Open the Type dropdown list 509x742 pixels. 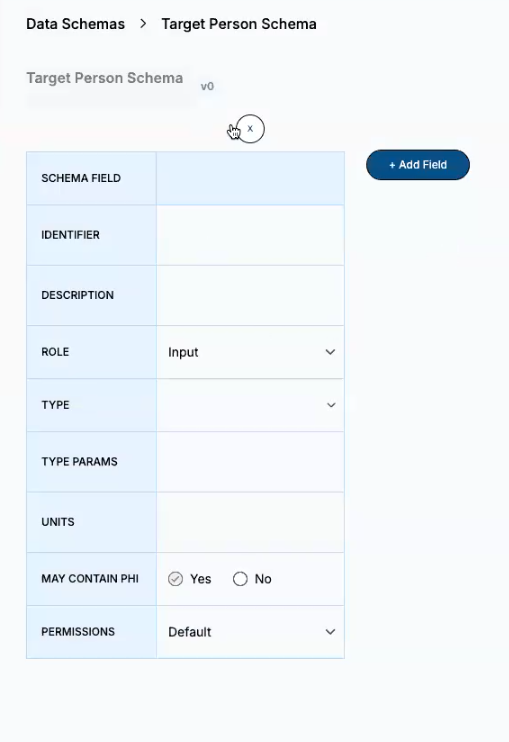250,405
